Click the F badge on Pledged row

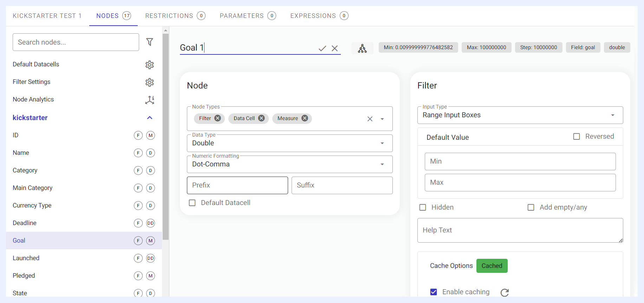(x=138, y=276)
